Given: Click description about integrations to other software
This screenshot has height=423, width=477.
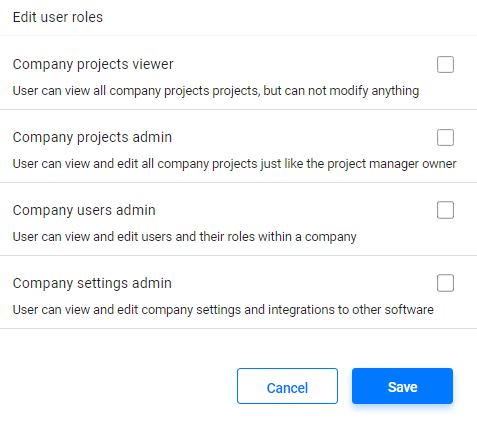Looking at the screenshot, I should pos(223,310).
